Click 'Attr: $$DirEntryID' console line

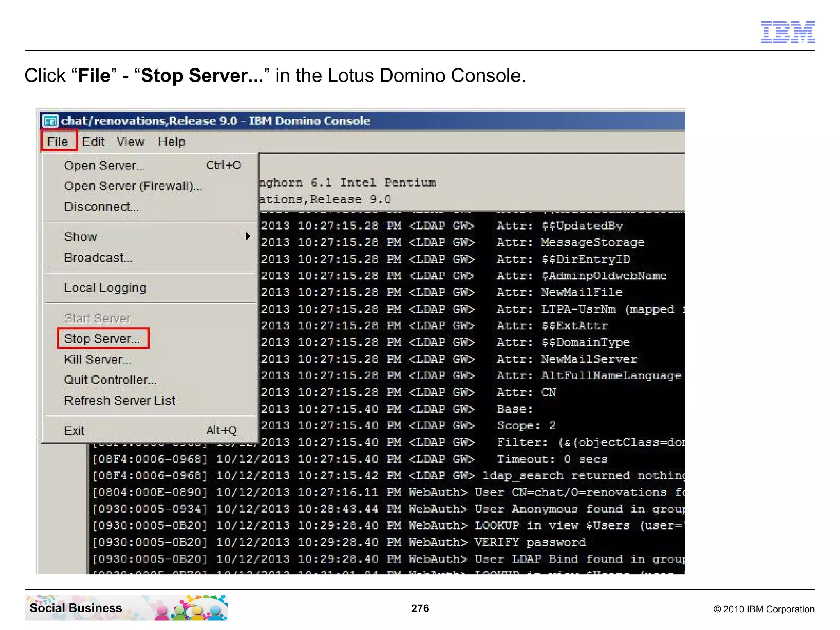point(563,259)
